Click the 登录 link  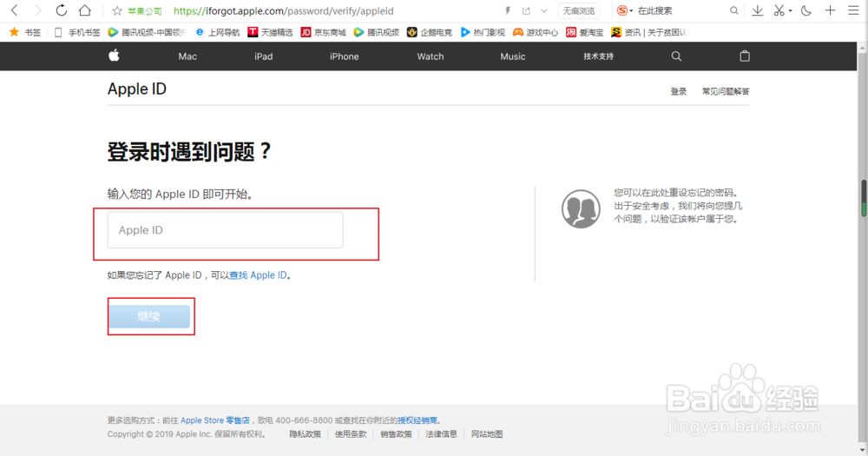click(x=679, y=91)
